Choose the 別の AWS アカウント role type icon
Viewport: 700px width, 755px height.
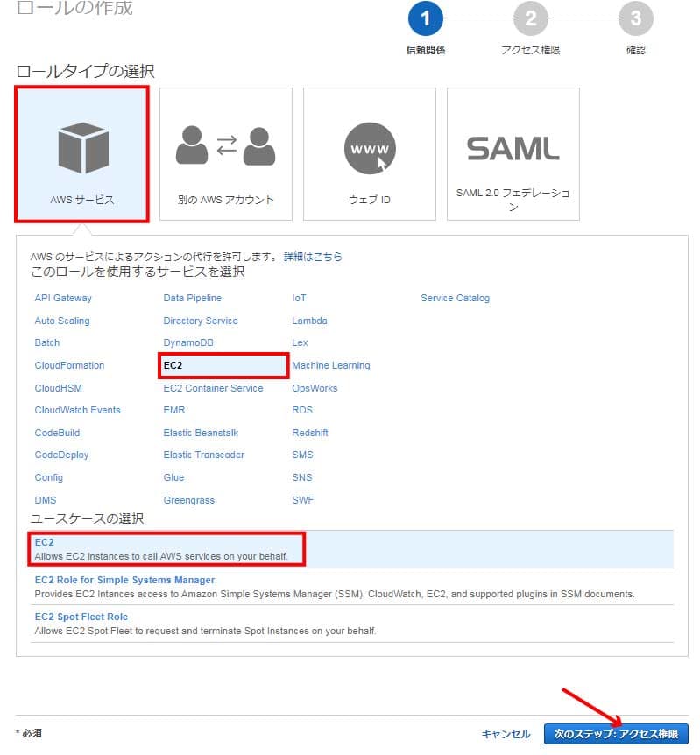click(225, 146)
